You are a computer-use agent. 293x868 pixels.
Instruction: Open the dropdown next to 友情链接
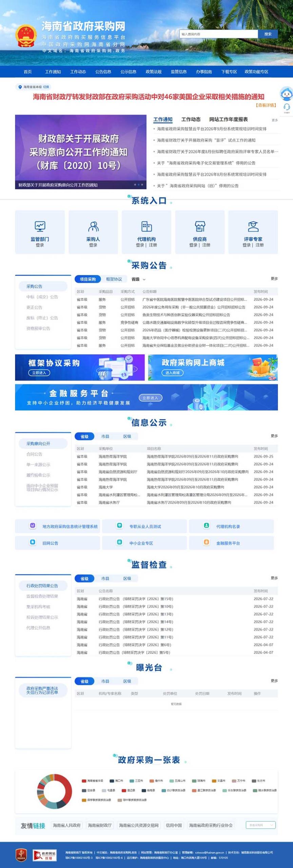pos(261,825)
